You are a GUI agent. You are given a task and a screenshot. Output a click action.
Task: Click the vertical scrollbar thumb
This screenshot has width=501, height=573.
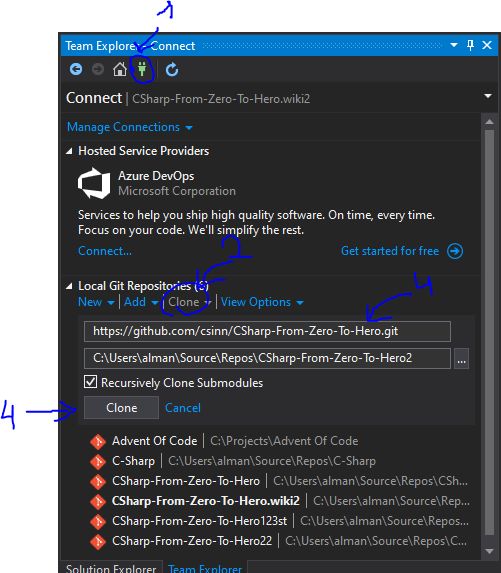489,332
